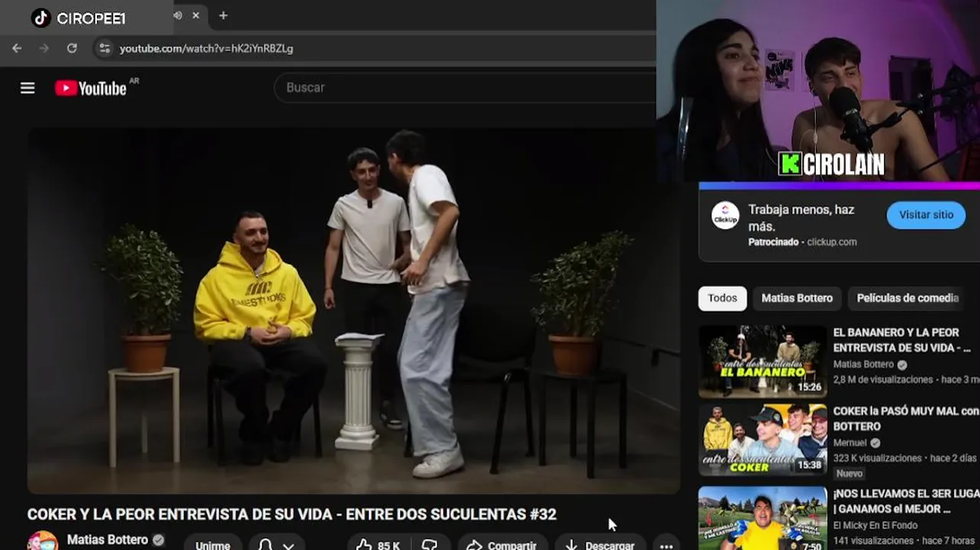Click the ClickUp ad logo
Viewport: 980px width, 550px height.
tap(725, 215)
